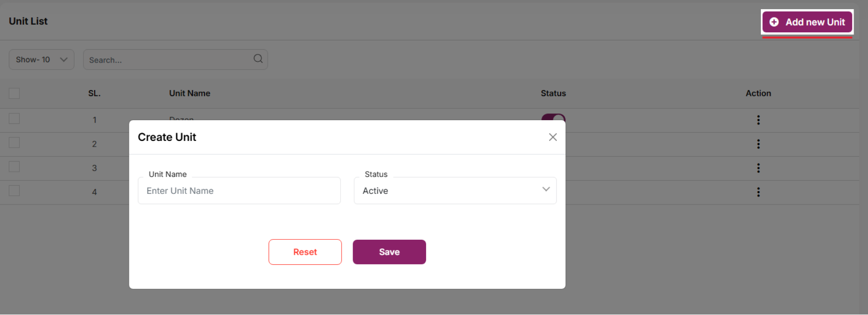Viewport: 868px width, 315px height.
Task: Check the checkbox for row 1
Action: click(x=14, y=119)
